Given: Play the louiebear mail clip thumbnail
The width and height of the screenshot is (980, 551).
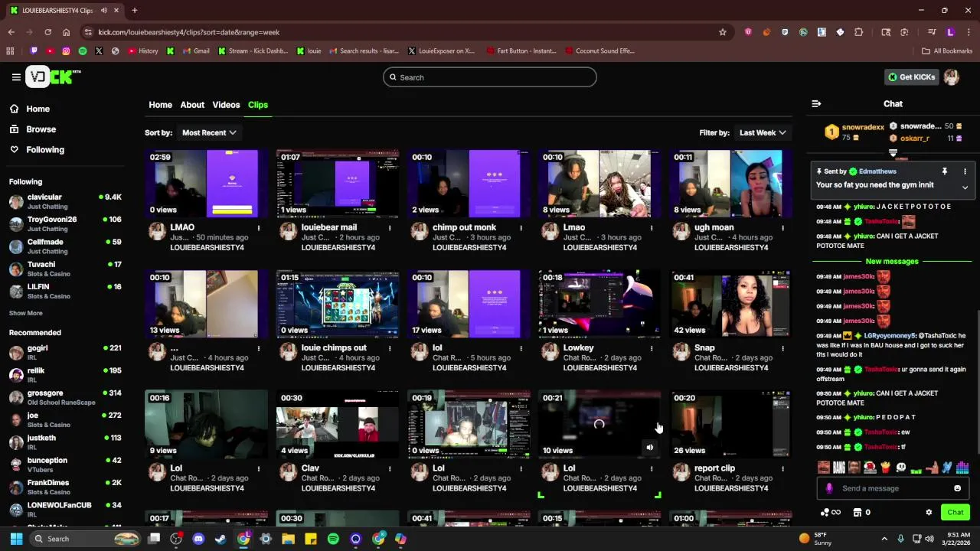Looking at the screenshot, I should tap(338, 184).
